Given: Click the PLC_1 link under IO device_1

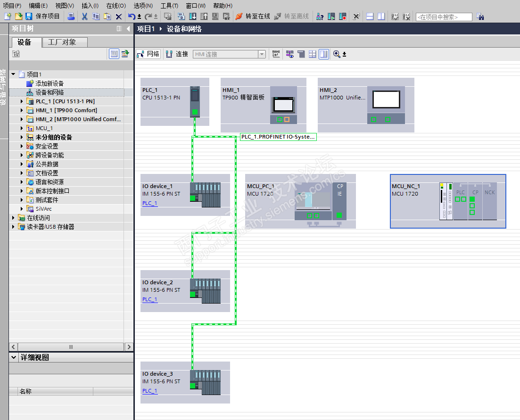Looking at the screenshot, I should [150, 204].
